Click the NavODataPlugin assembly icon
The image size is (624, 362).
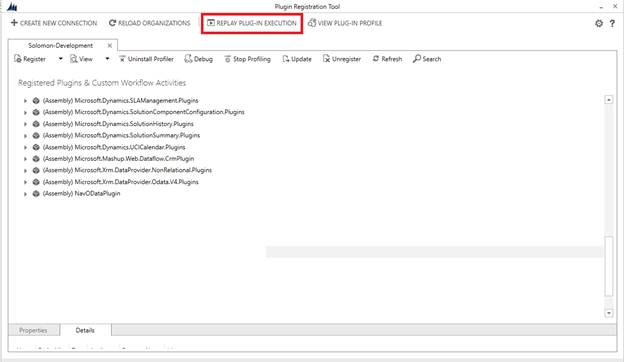pos(36,194)
